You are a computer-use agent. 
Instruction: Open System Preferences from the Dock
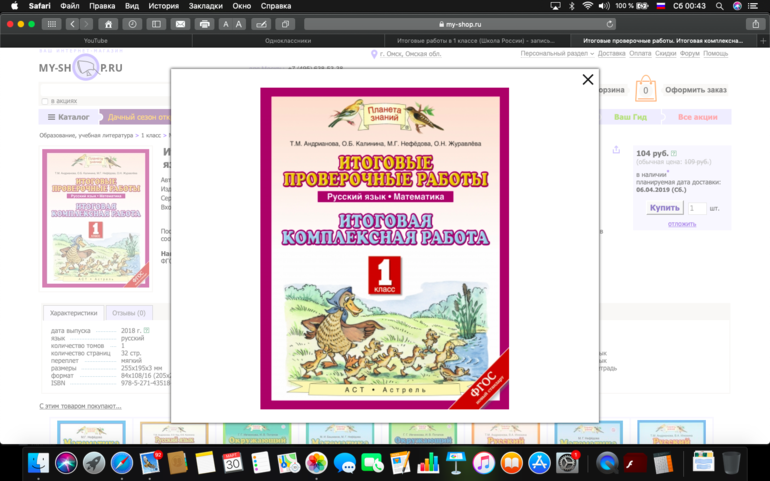coord(567,463)
